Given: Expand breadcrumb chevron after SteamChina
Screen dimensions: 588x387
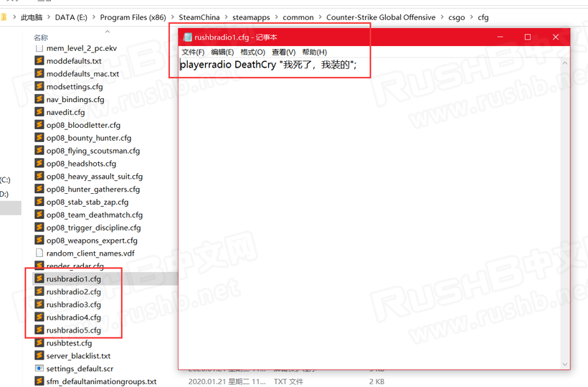Looking at the screenshot, I should [x=226, y=17].
